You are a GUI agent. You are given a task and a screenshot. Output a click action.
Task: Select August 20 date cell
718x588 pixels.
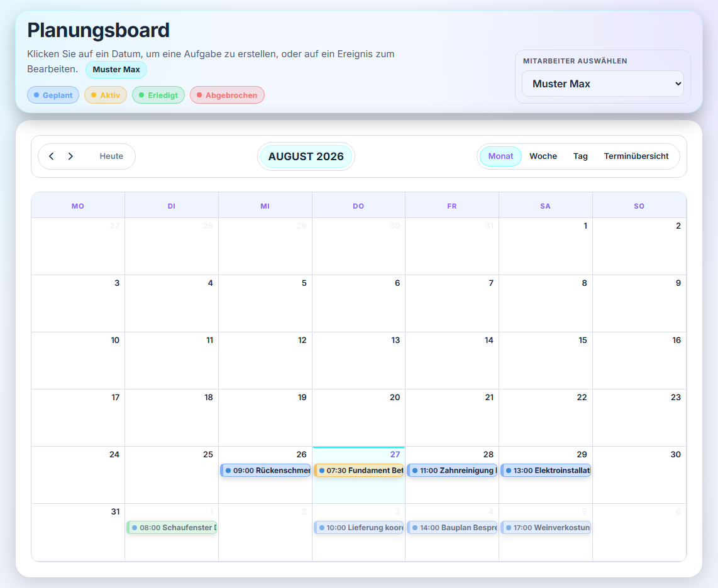coord(358,418)
